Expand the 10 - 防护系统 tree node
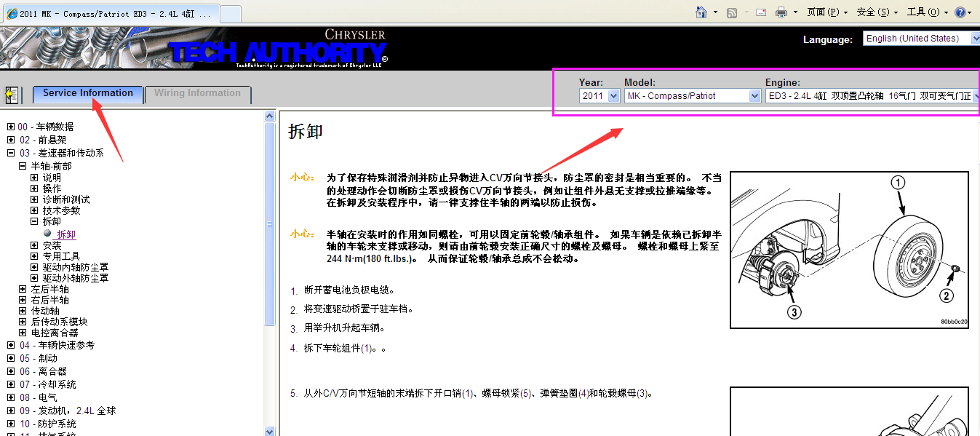The height and width of the screenshot is (436, 980). 11,424
